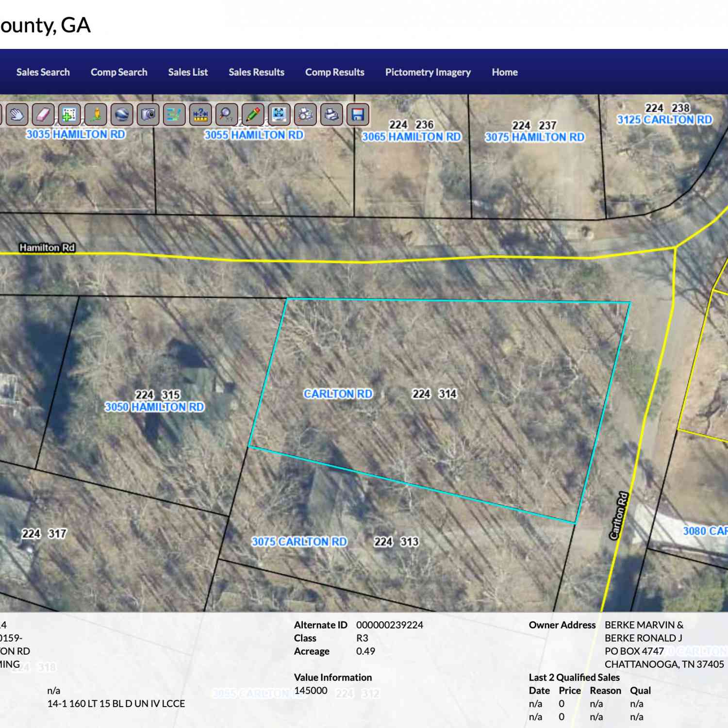Go to Home in the navigation bar
This screenshot has width=728, height=728.
click(x=504, y=72)
